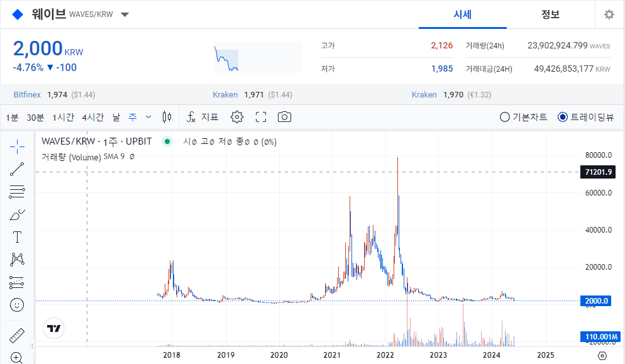Set interval to 날 (day)
The image size is (625, 364).
click(x=116, y=117)
